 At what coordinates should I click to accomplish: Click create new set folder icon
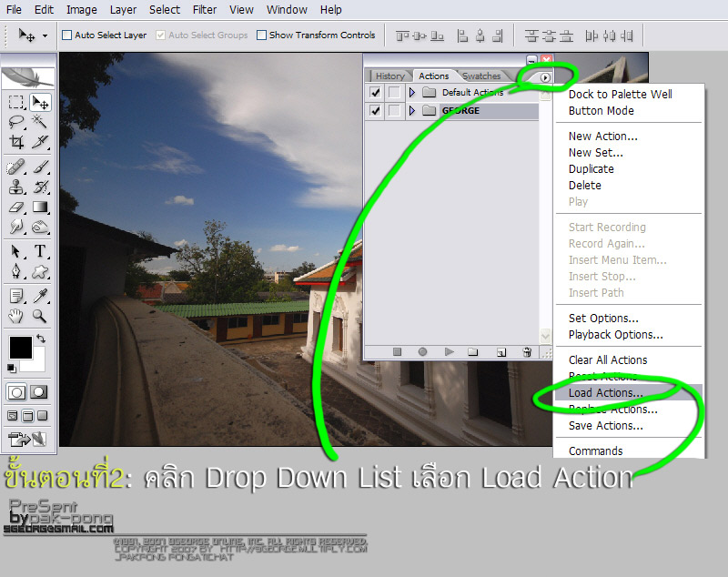473,352
